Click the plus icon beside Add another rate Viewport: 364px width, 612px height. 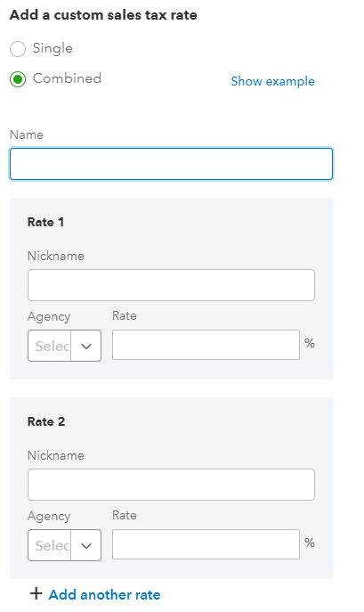pos(36,593)
